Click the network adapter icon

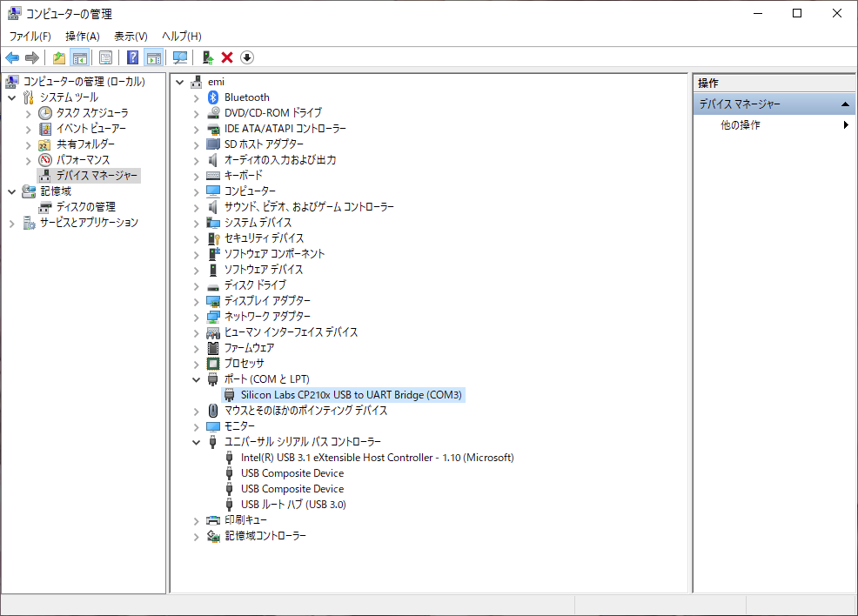click(213, 317)
